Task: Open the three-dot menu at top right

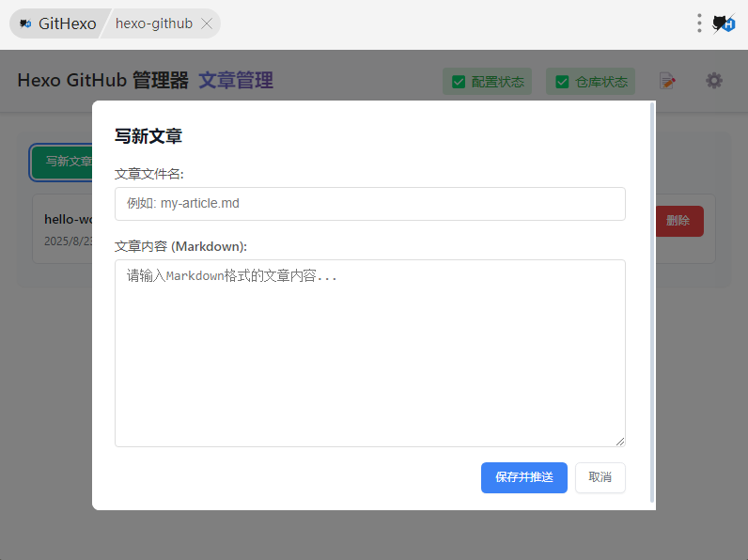Action: click(699, 23)
